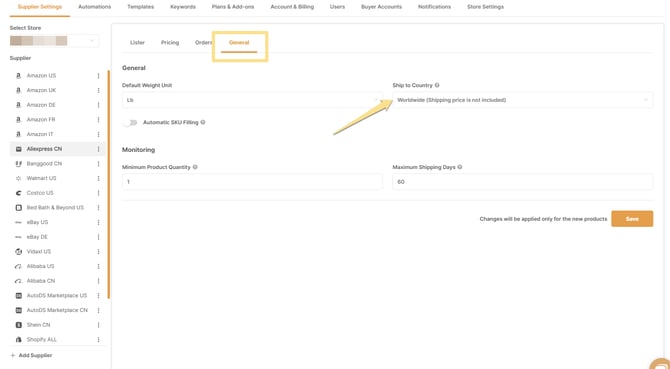Click info icon next to Minimum Product Quantity

[x=195, y=167]
